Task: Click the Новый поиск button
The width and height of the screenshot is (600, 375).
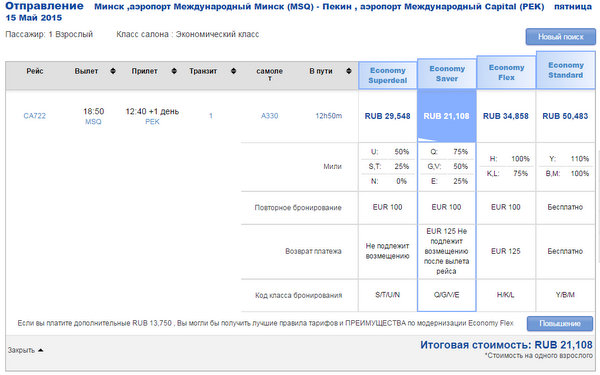Action: pyautogui.click(x=561, y=37)
